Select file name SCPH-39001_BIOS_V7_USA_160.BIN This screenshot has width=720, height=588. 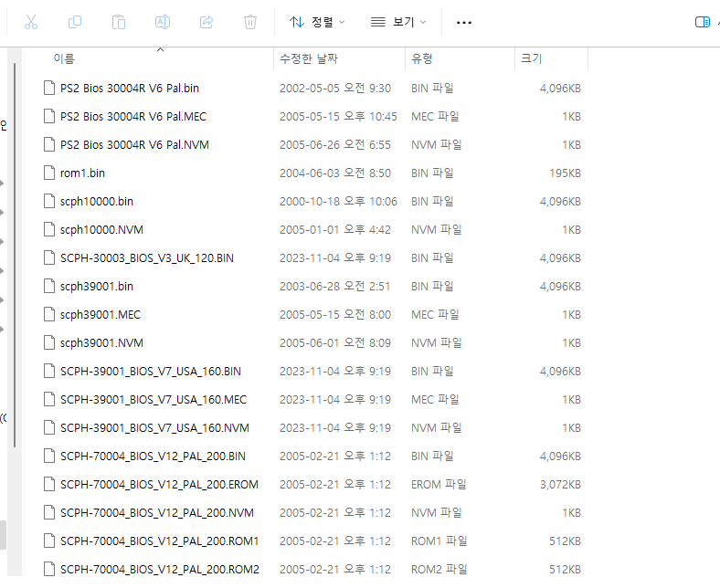pyautogui.click(x=151, y=371)
